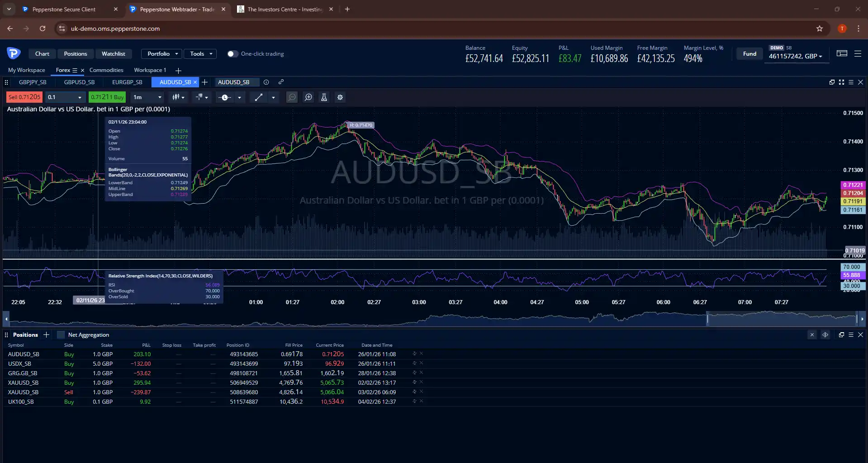The image size is (868, 463).
Task: Open the 0.1 stake size dropdown
Action: pyautogui.click(x=65, y=97)
